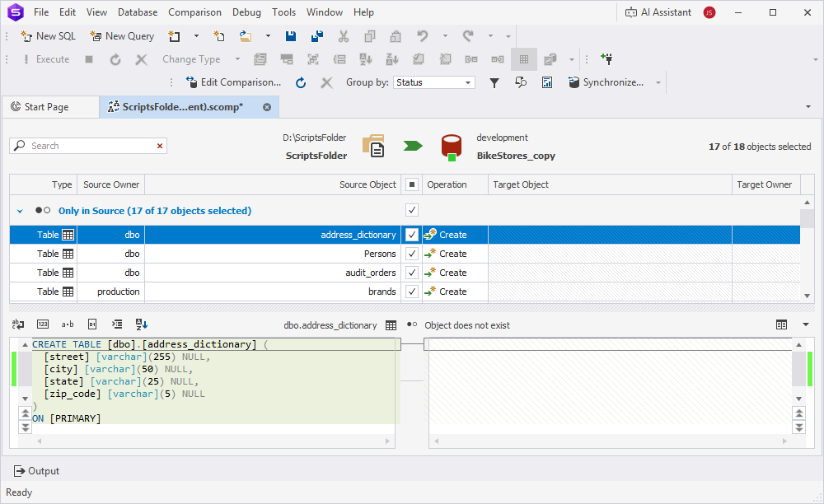Open the Synchronize dropdown arrow

[658, 82]
